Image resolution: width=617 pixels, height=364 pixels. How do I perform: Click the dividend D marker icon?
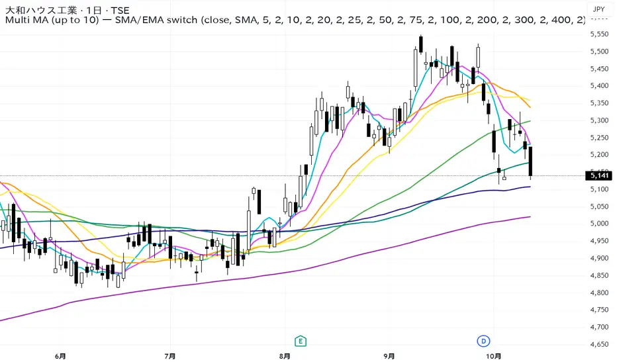[483, 341]
